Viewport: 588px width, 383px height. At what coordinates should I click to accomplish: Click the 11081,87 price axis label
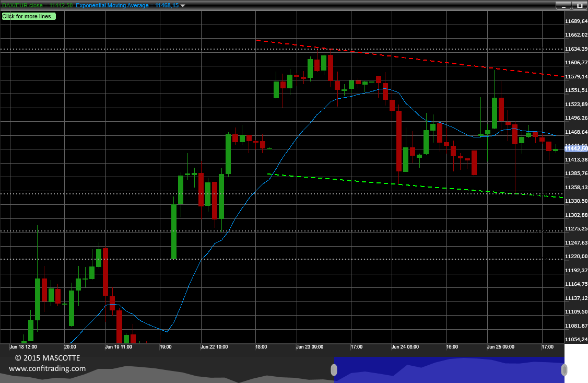click(x=576, y=326)
